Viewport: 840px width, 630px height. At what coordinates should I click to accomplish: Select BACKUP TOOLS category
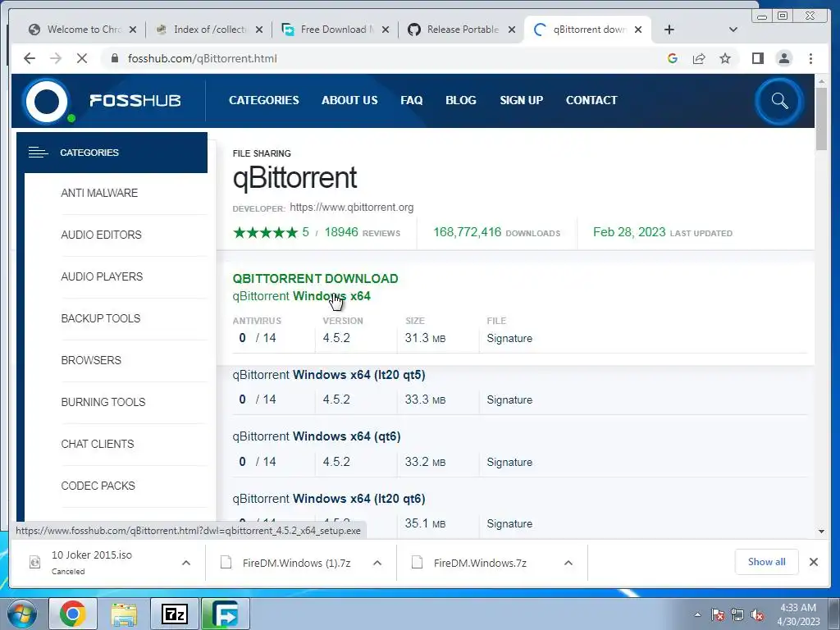pyautogui.click(x=101, y=318)
